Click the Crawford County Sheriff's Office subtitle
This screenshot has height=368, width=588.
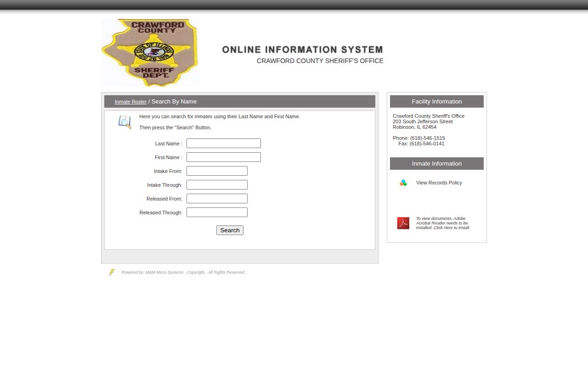320,61
